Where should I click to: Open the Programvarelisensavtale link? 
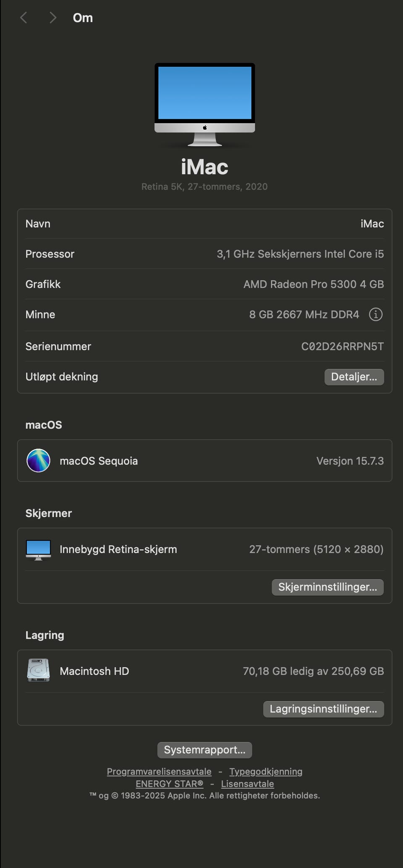(x=159, y=771)
